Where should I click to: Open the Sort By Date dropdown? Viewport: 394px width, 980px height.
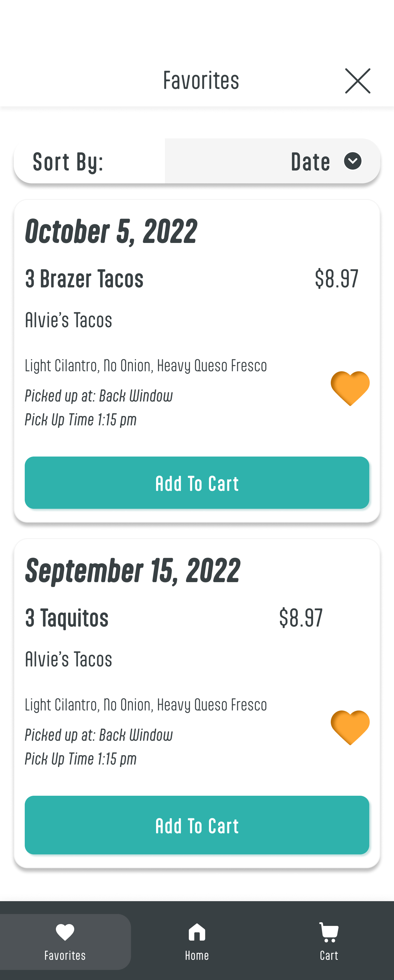point(272,161)
